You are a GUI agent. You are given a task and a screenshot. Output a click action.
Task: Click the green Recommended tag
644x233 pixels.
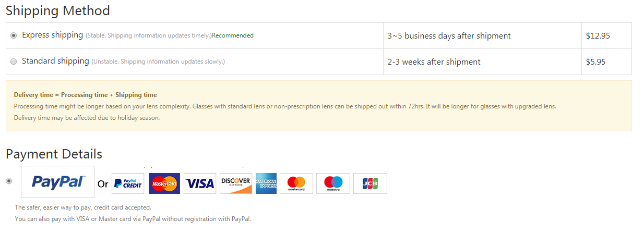(x=233, y=35)
